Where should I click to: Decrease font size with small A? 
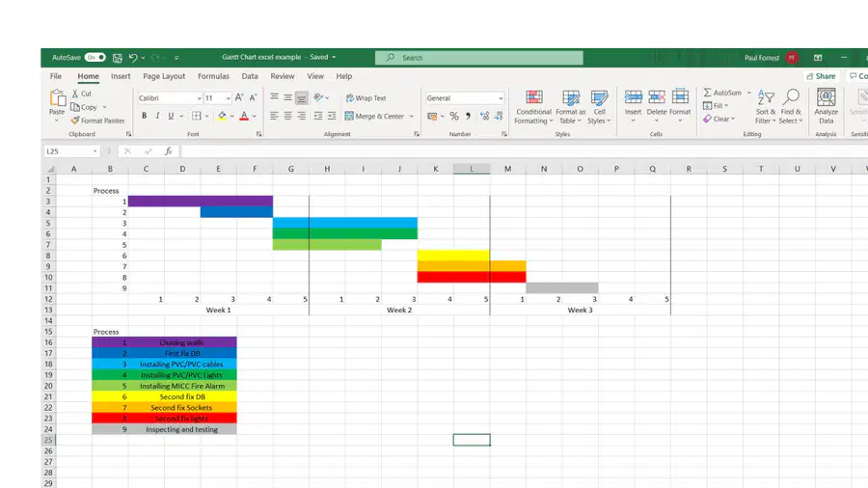click(253, 97)
